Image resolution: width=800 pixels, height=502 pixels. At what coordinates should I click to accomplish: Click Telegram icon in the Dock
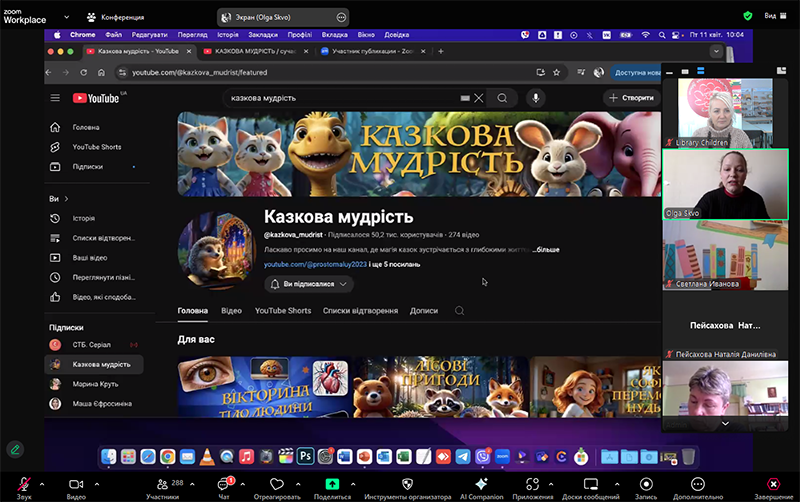click(x=463, y=457)
